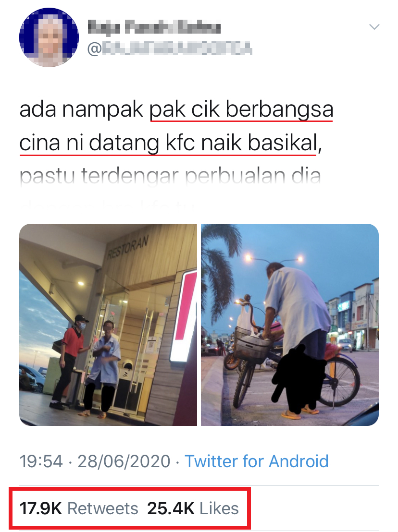The height and width of the screenshot is (532, 398).
Task: View the 25.4K Likes list
Action: point(193,508)
